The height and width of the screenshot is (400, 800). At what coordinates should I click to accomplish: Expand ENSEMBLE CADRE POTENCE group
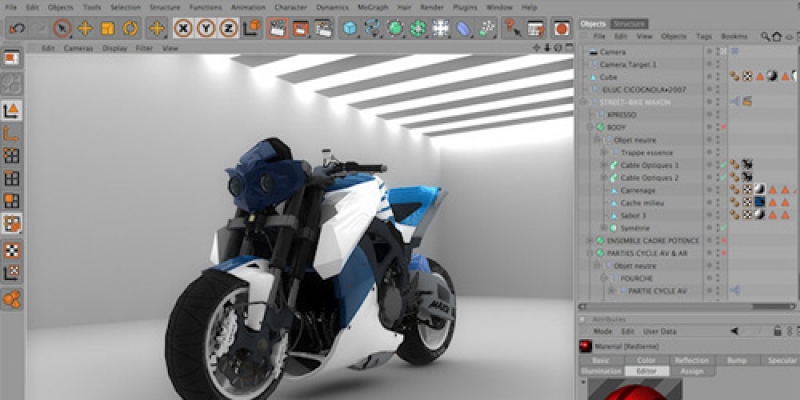591,240
